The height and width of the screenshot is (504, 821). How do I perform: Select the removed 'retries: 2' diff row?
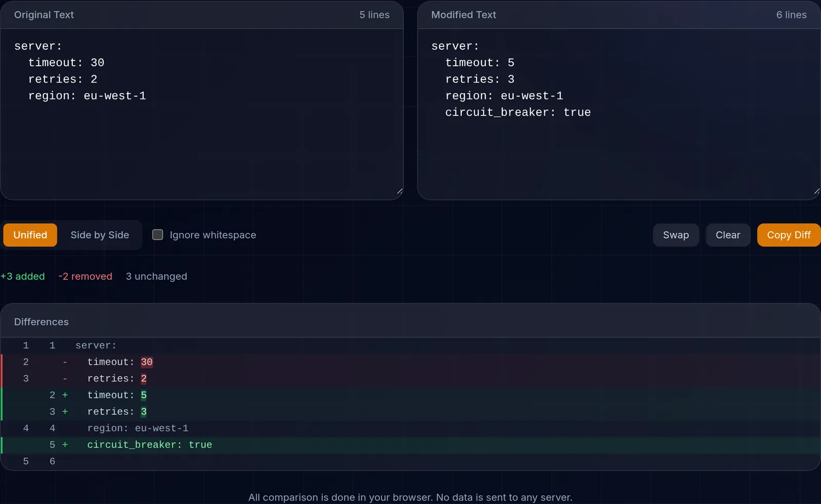point(411,378)
